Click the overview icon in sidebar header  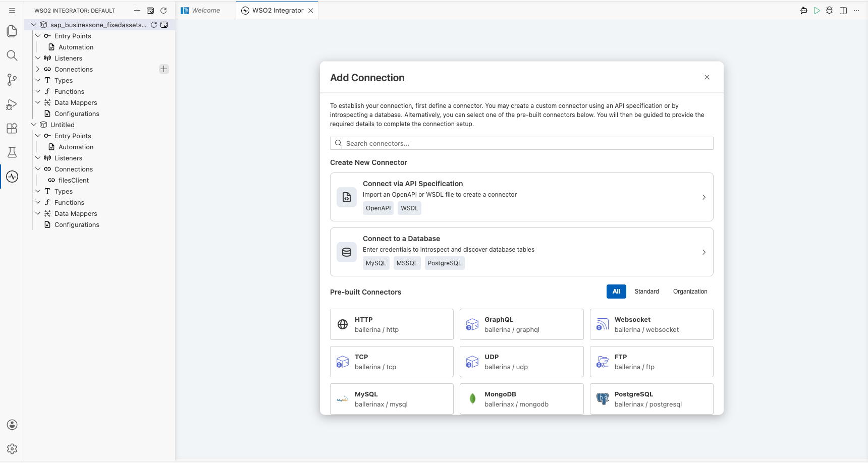point(150,11)
